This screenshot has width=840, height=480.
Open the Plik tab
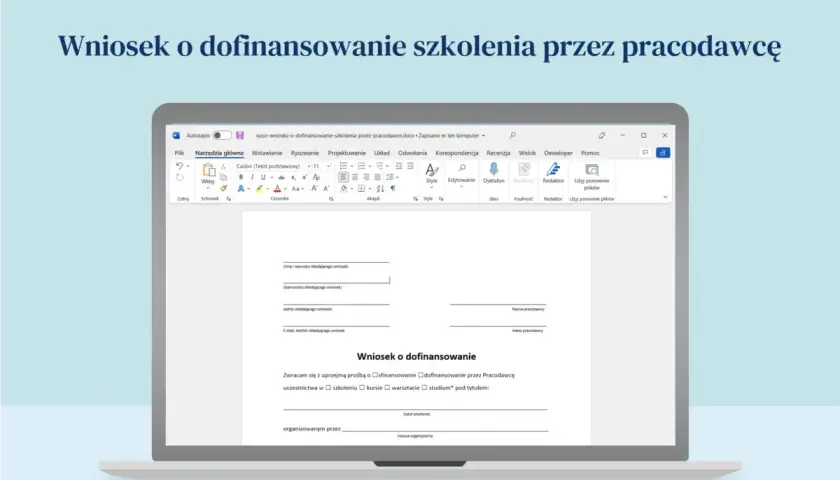179,153
